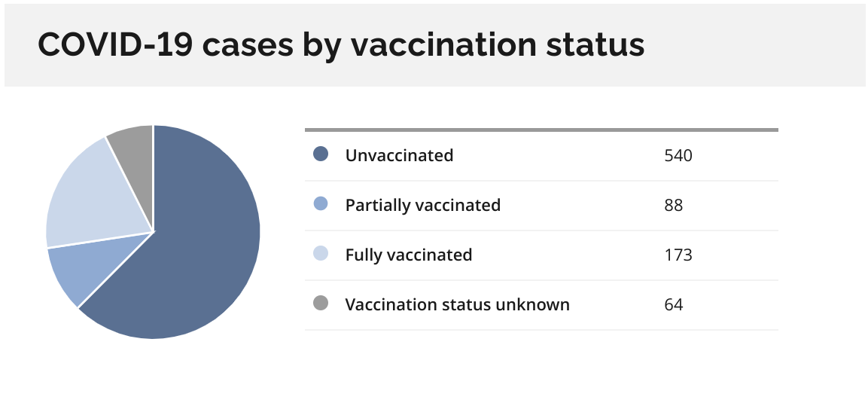The image size is (868, 403).
Task: Click the center of the pie chart
Action: click(x=153, y=232)
